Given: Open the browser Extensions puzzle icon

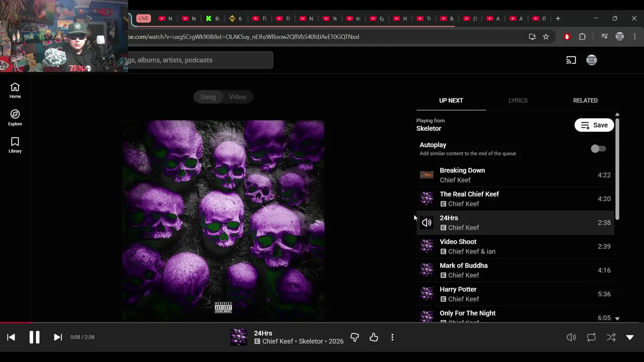Looking at the screenshot, I should (x=582, y=37).
